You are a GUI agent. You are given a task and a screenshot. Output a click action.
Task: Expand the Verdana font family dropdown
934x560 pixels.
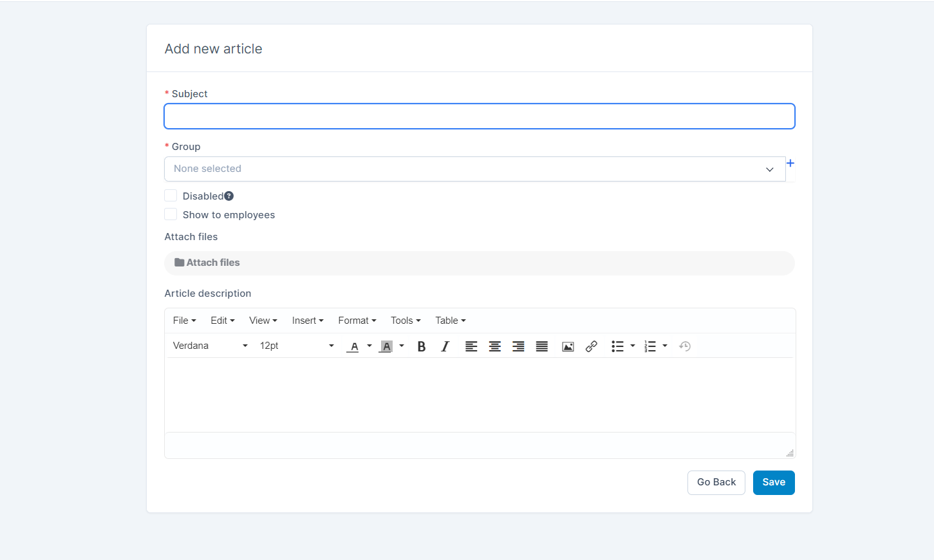pos(210,346)
